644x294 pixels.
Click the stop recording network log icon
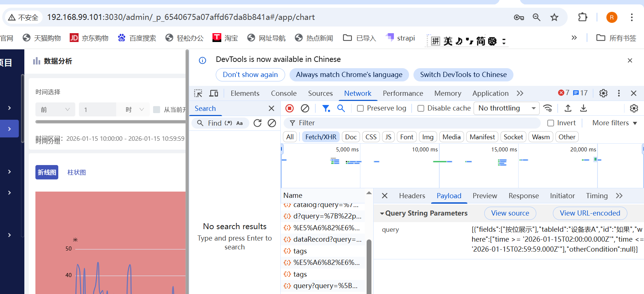(290, 108)
